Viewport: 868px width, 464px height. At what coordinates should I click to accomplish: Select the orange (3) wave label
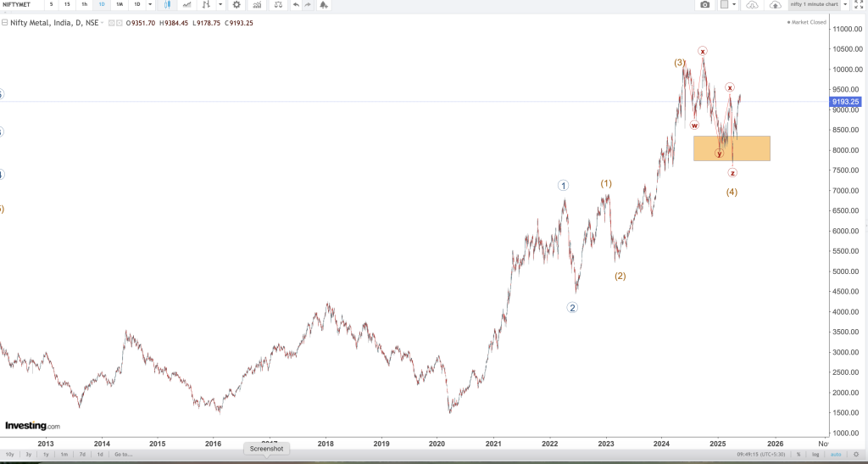tap(679, 63)
